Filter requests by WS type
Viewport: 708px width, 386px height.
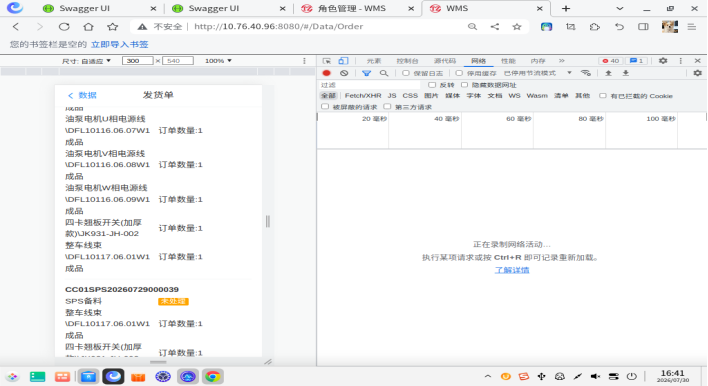514,96
